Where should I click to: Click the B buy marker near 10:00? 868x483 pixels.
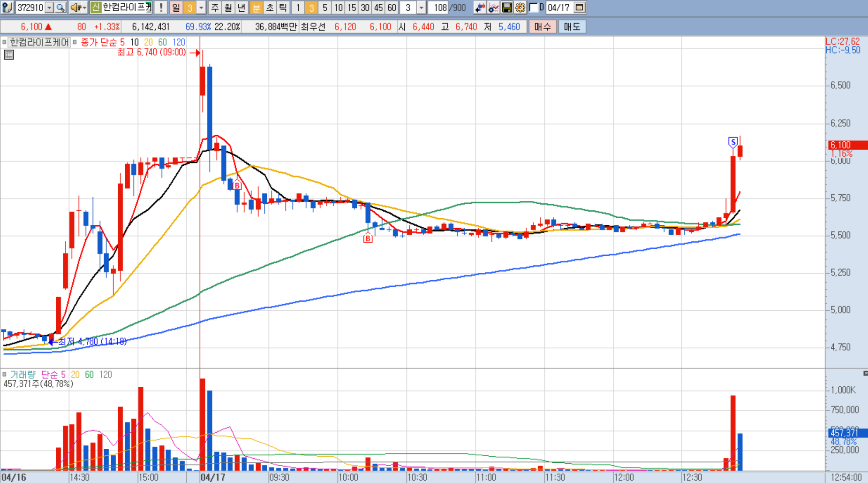coord(368,238)
